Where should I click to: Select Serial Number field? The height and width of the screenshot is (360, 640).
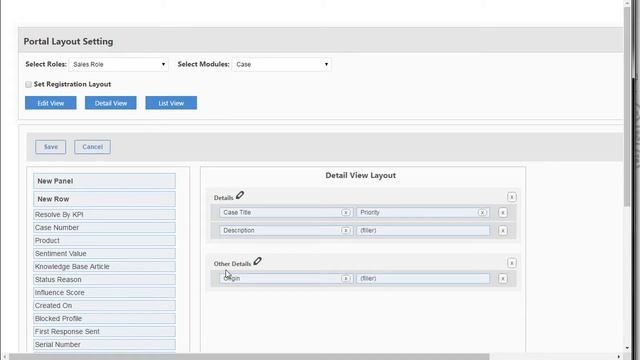(x=104, y=345)
